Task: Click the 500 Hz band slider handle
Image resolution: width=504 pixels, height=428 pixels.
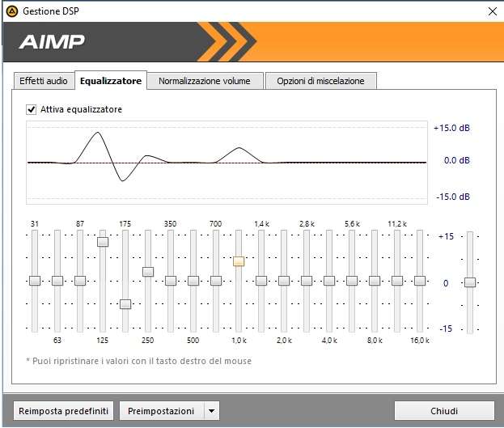Action: click(x=193, y=281)
